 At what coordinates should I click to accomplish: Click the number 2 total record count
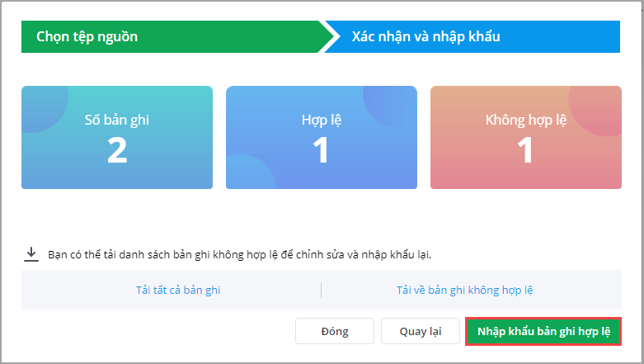click(x=117, y=149)
